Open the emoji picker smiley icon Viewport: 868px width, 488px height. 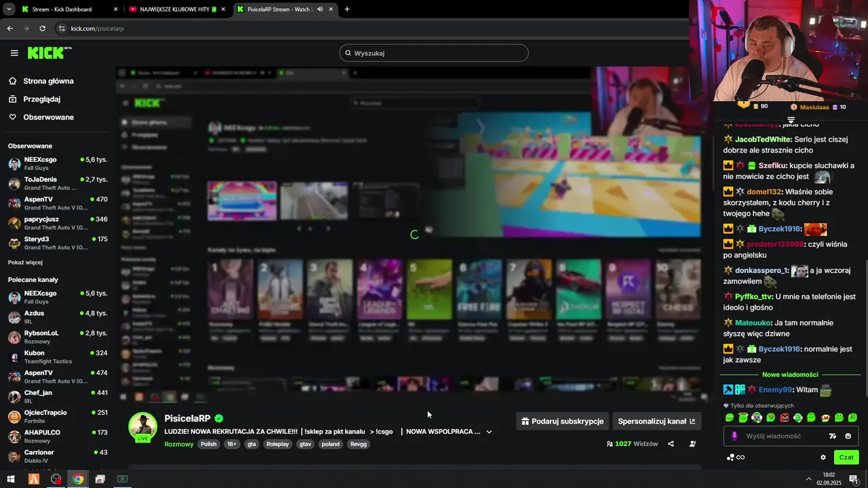[x=848, y=436]
